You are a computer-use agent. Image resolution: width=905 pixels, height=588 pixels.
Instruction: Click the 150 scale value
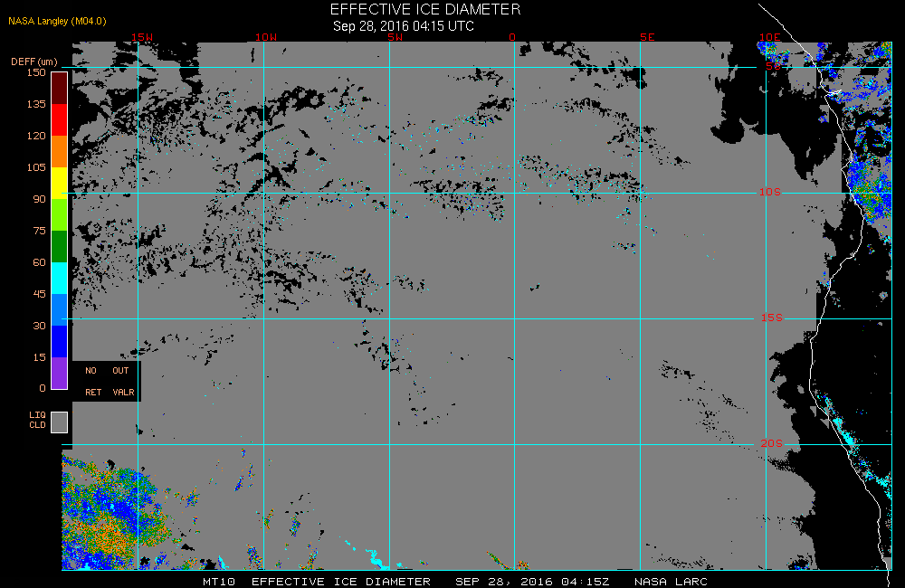point(36,72)
